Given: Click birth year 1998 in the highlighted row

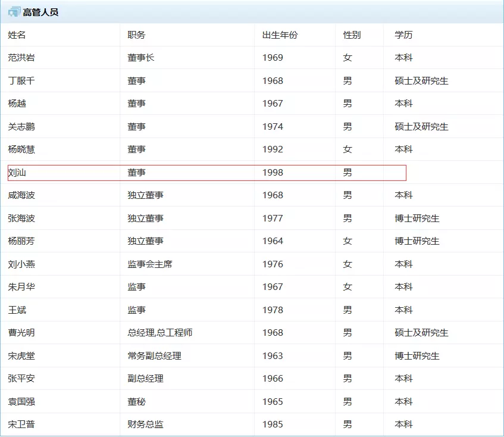Looking at the screenshot, I should (273, 173).
